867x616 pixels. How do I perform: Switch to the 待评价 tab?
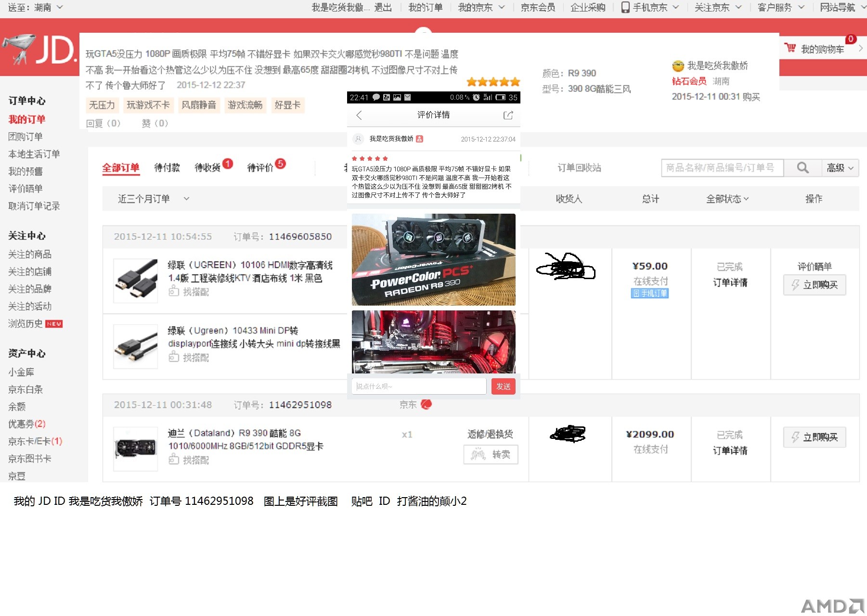[260, 167]
